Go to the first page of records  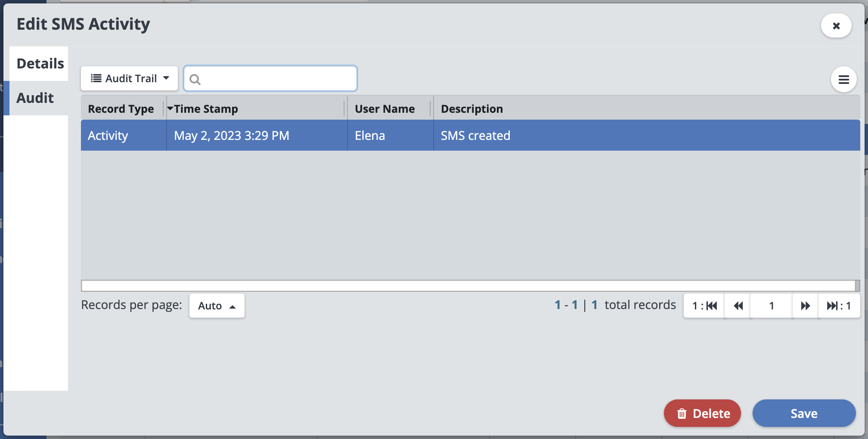705,306
